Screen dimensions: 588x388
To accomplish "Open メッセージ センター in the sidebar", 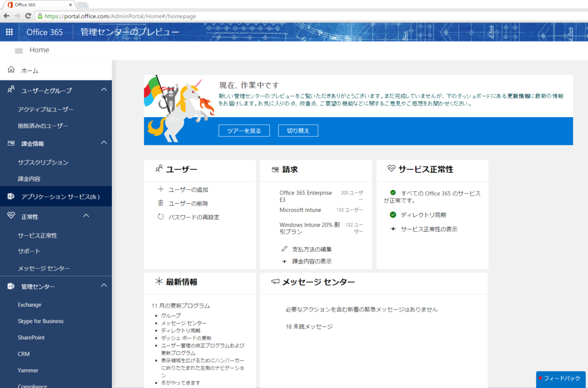I will pos(44,269).
